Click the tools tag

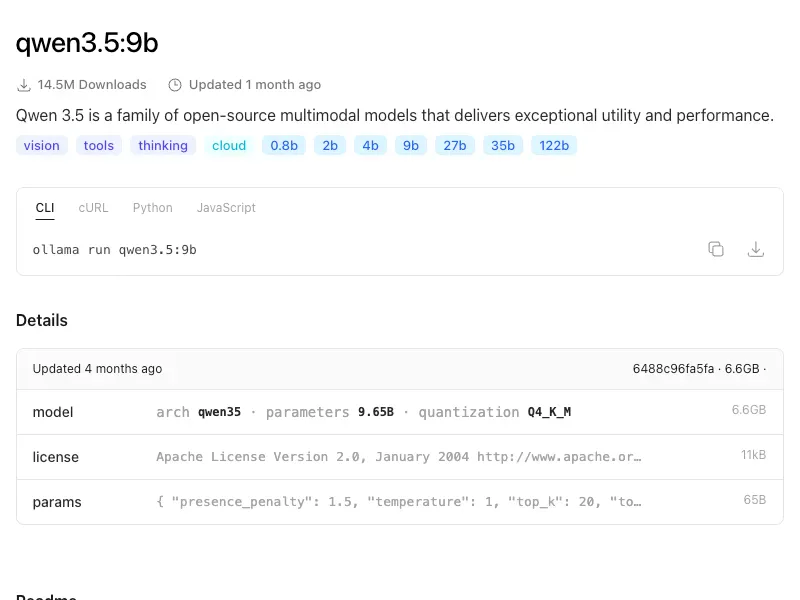(98, 145)
